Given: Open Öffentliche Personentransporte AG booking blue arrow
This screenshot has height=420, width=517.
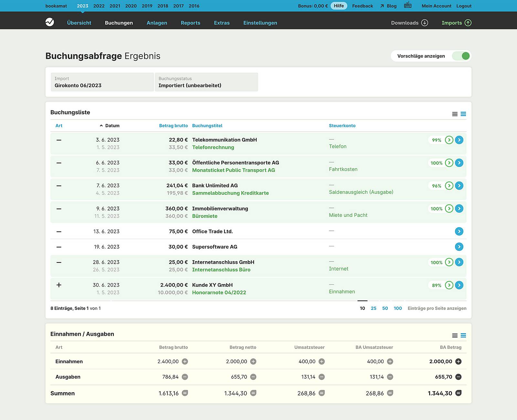Looking at the screenshot, I should click(459, 163).
